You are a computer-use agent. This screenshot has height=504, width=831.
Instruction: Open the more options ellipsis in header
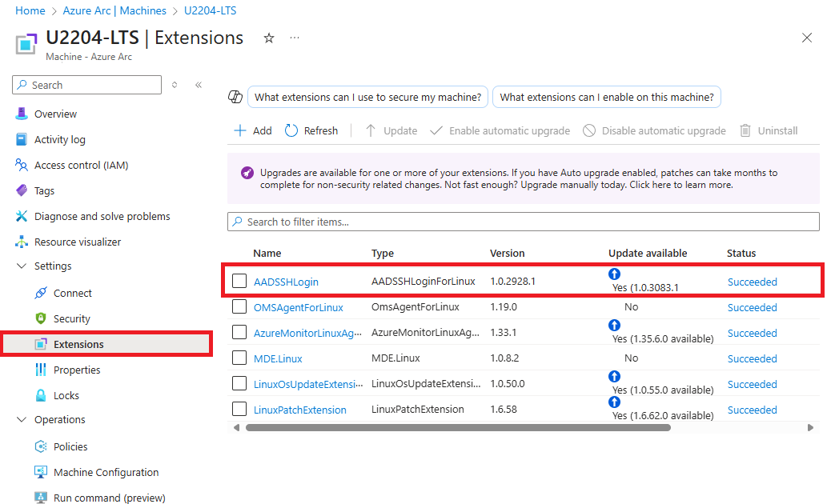pyautogui.click(x=295, y=38)
